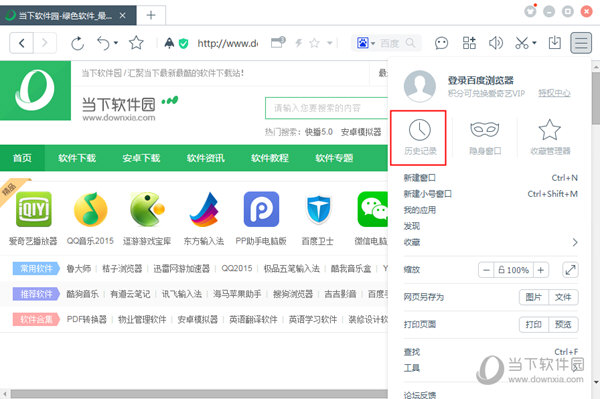Click the undo closed tab arrow icon
Image resolution: width=600 pixels, height=399 pixels.
pyautogui.click(x=103, y=43)
